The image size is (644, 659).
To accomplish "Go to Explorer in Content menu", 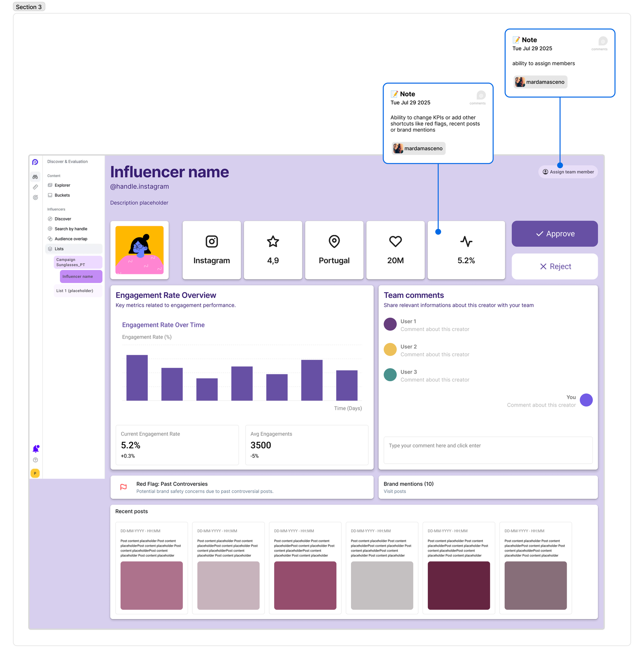I will pos(62,185).
